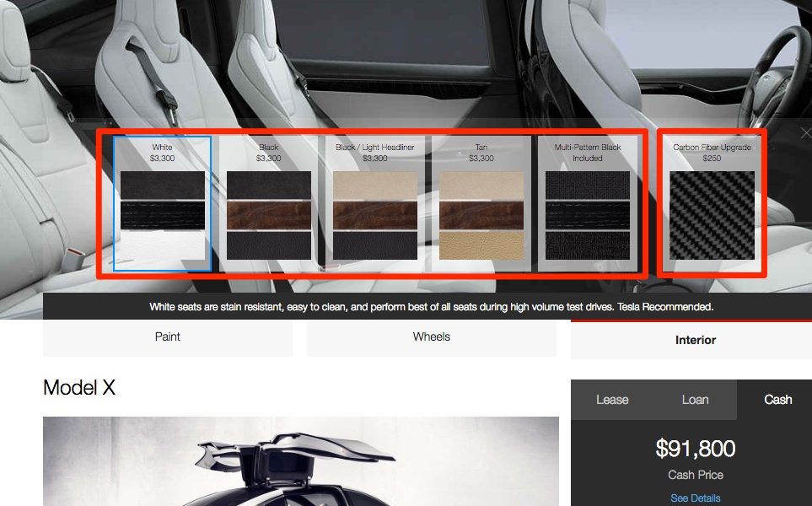The width and height of the screenshot is (812, 506).
Task: Open the See Details link
Action: point(695,498)
